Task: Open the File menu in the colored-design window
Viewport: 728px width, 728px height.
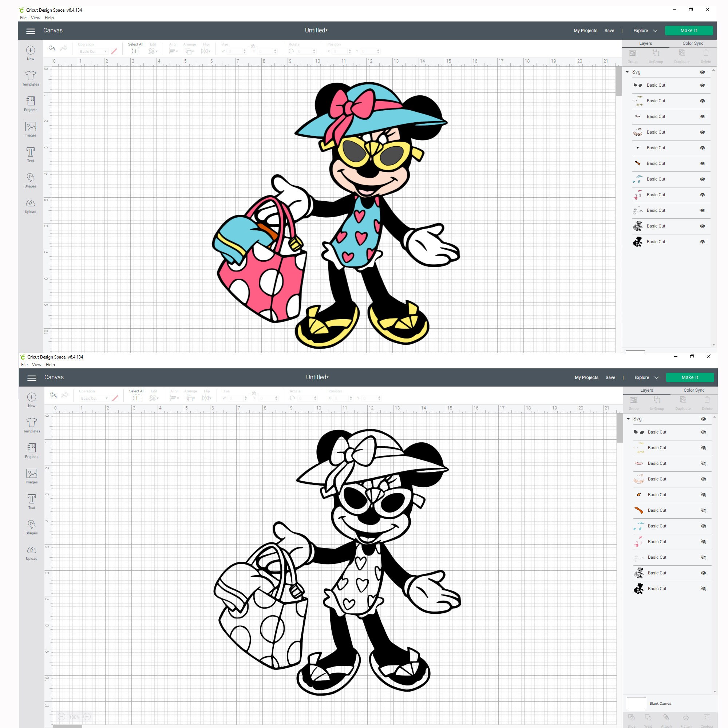Action: click(23, 18)
